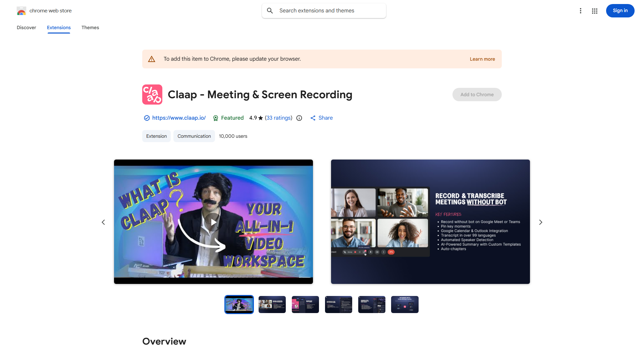Open the Discover tab
This screenshot has width=644, height=362.
point(26,27)
